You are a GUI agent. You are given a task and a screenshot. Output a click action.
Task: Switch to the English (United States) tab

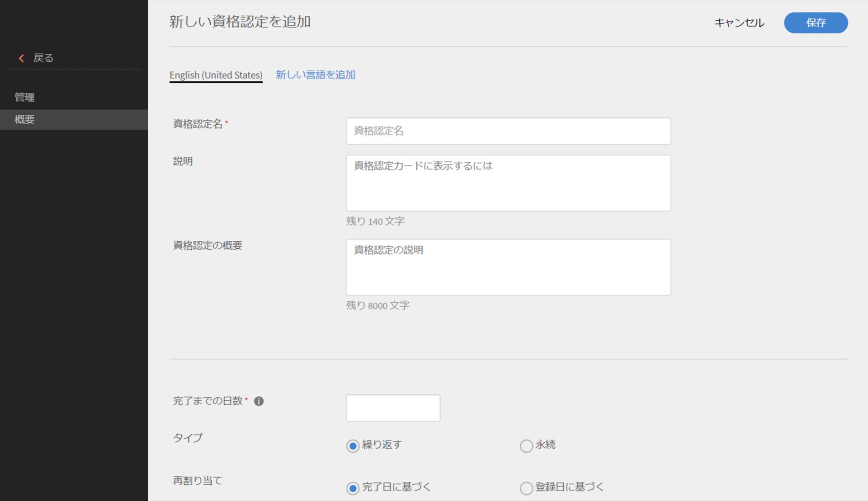click(216, 75)
